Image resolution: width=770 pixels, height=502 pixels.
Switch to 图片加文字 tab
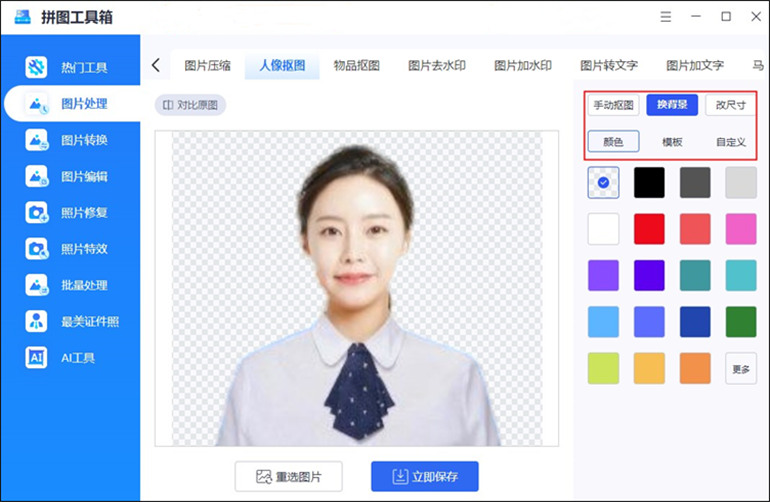[x=695, y=65]
